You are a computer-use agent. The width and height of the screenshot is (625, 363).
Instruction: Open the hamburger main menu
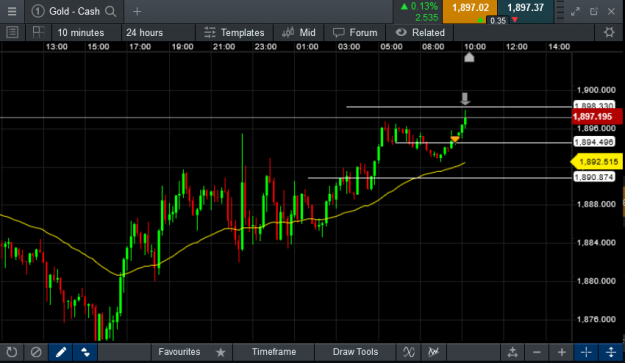[12, 11]
